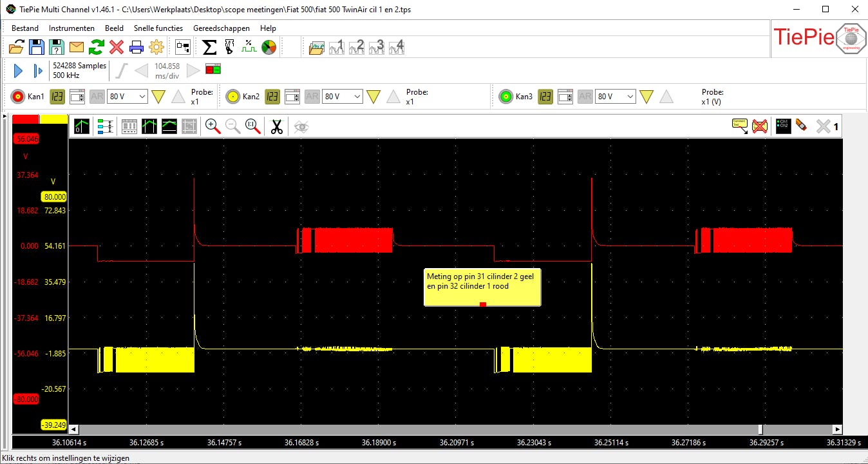Toggle Kan1 channel on or off
Viewport: 868px width, 464px height.
click(x=17, y=97)
